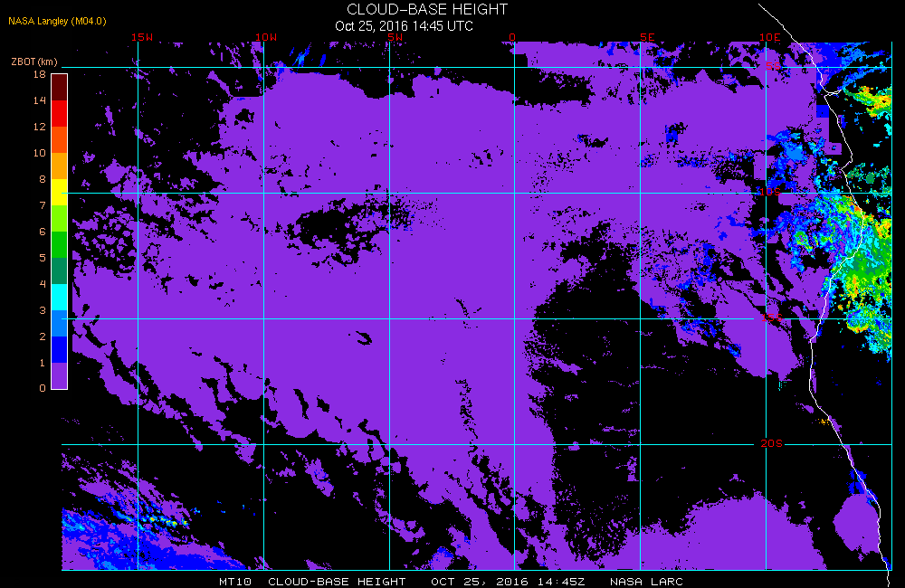
Task: Select the yellow 7-8 km swatch
Action: [x=60, y=192]
